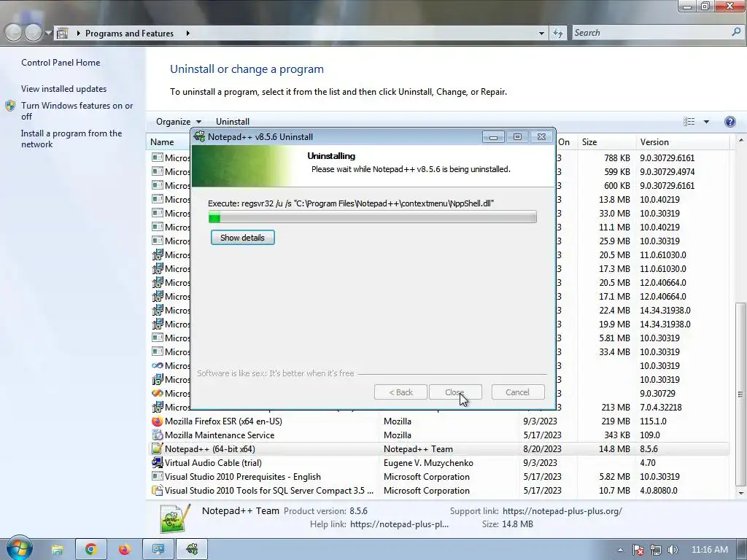747x560 pixels.
Task: Open Install a program from the network
Action: coord(71,139)
